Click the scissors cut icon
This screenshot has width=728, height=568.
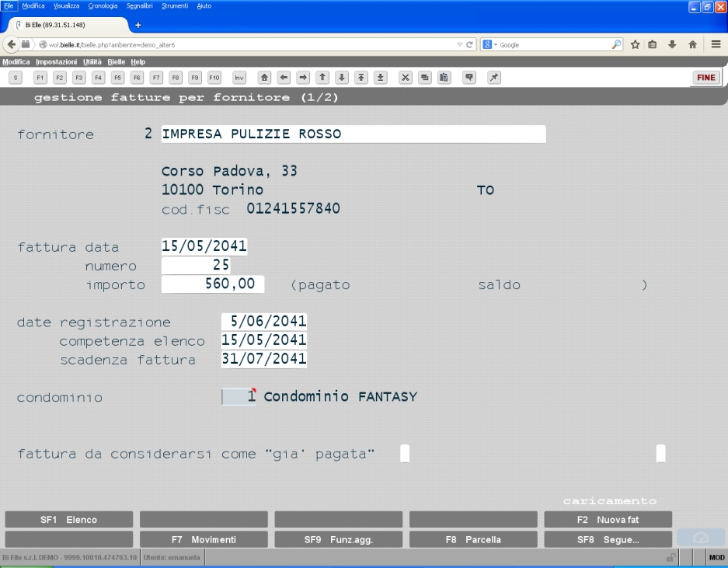pyautogui.click(x=406, y=78)
